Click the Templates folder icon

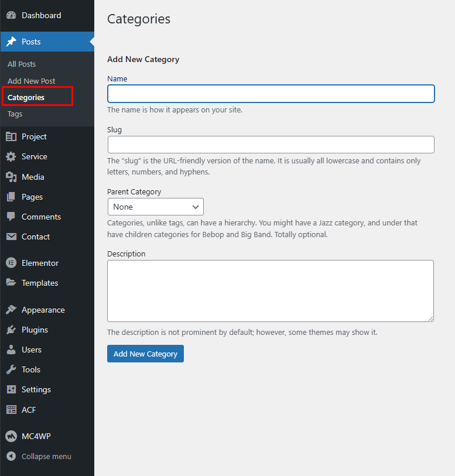11,283
